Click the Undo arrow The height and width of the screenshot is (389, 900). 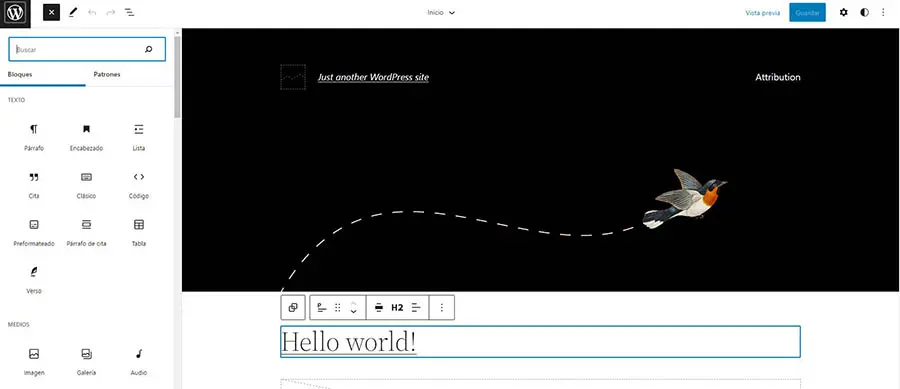click(92, 12)
